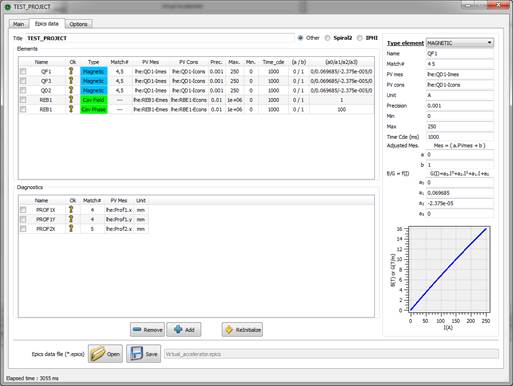Viewport: 513px width, 386px height.
Task: Click the Remove button
Action: coord(147,330)
